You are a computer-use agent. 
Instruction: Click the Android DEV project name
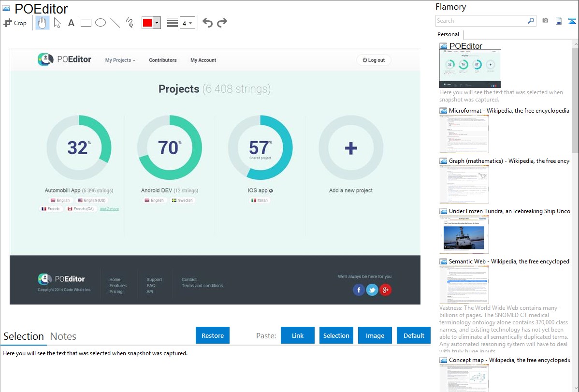pos(157,190)
